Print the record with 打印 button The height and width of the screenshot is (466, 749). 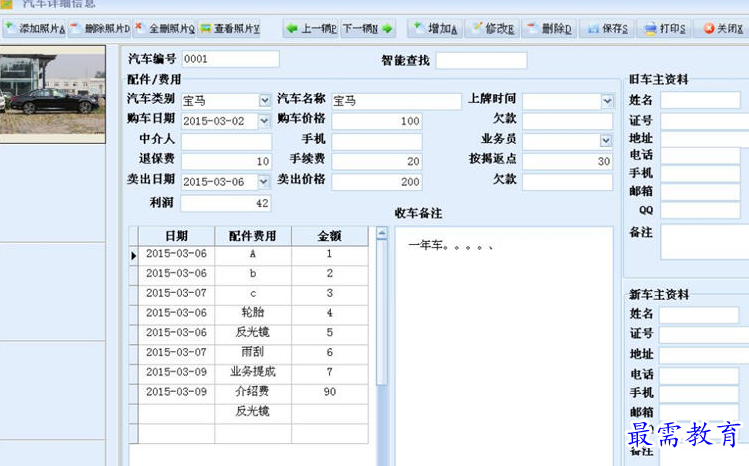point(664,29)
